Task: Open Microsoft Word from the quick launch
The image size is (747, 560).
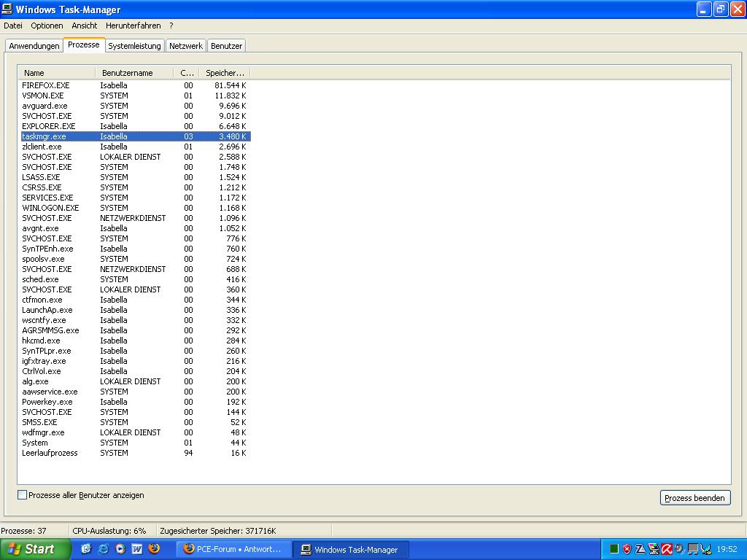Action: pyautogui.click(x=136, y=549)
